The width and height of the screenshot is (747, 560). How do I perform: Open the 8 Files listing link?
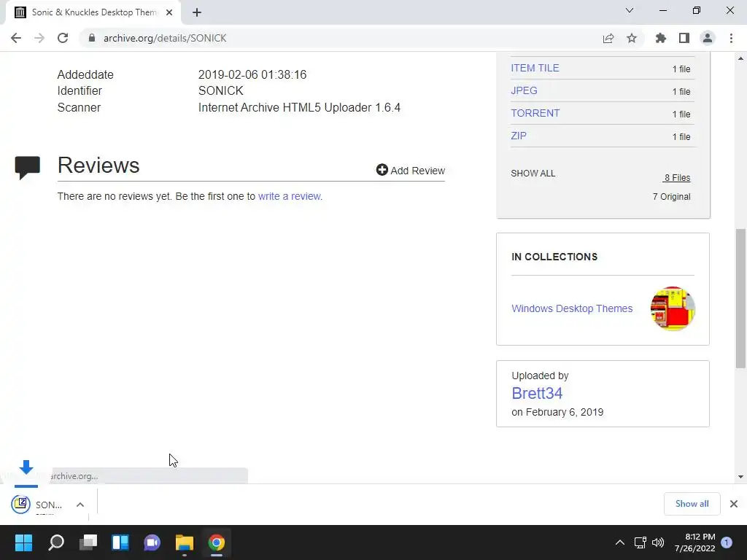click(677, 178)
